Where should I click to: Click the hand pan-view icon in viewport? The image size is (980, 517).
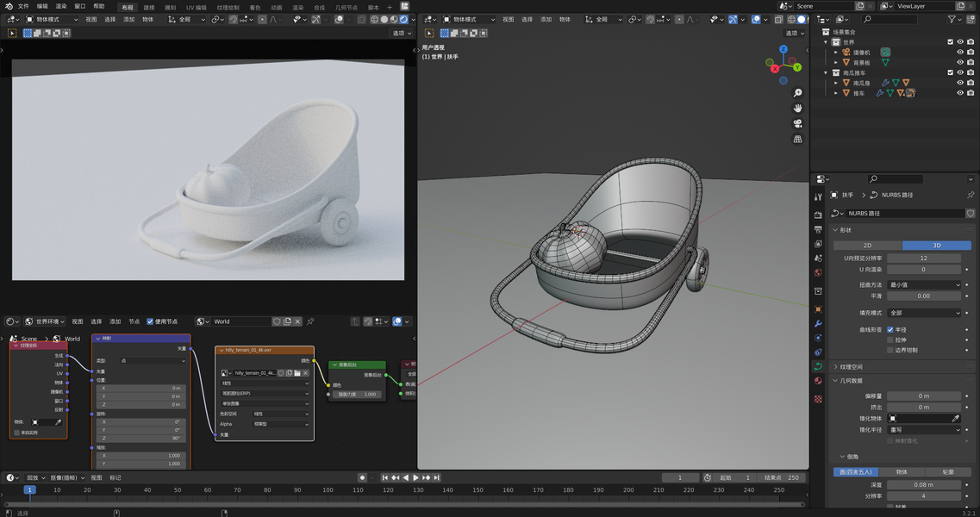point(798,108)
